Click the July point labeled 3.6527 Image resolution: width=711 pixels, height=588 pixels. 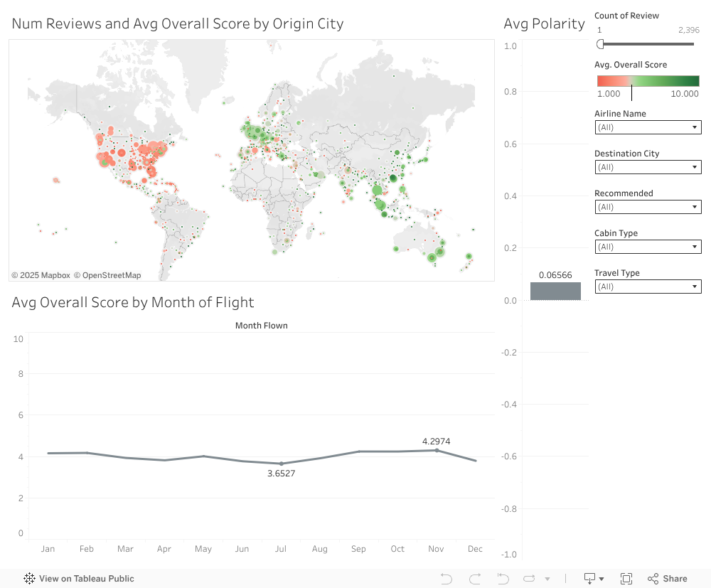point(282,464)
